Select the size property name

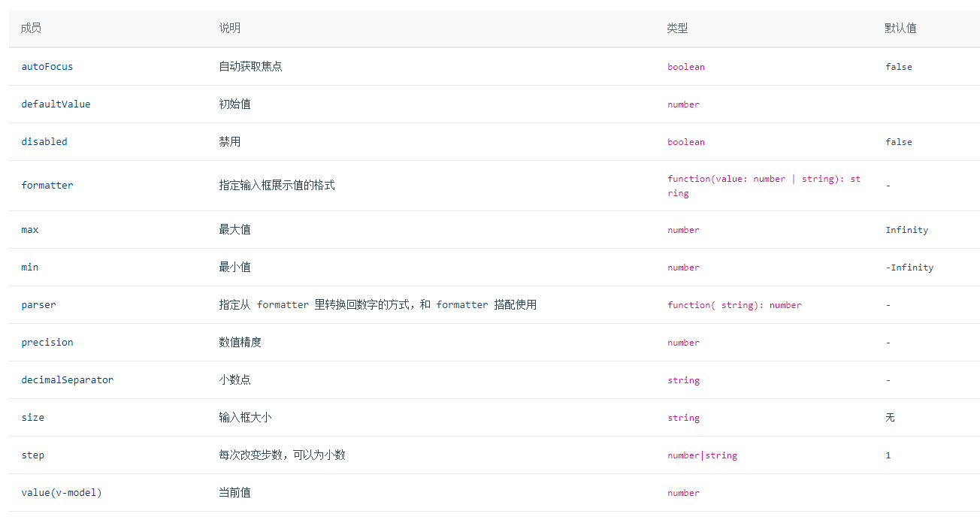[32, 417]
